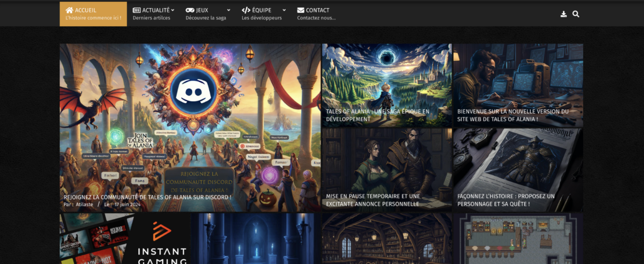Image resolution: width=644 pixels, height=264 pixels.
Task: Click the Discord logo in the banner
Action: 192,91
